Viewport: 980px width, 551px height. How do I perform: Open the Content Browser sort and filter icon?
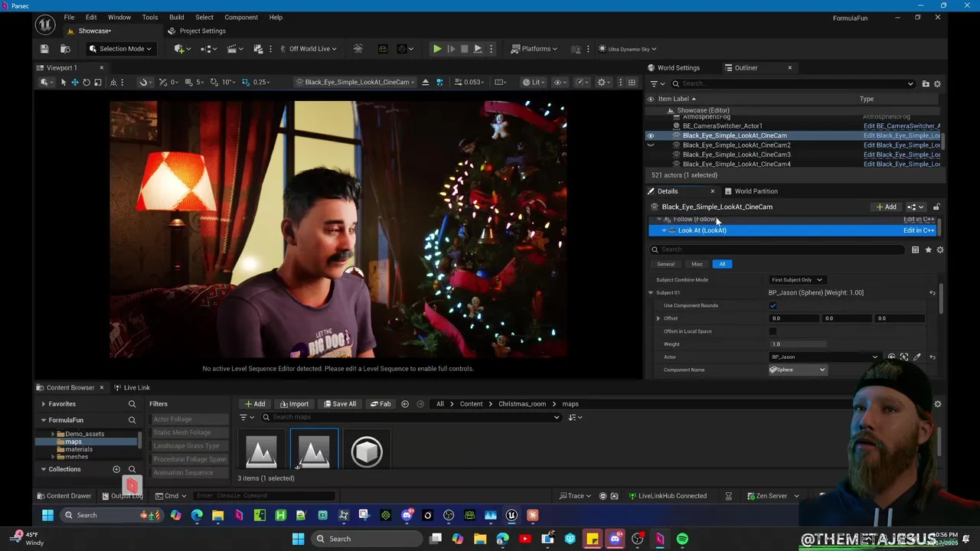(575, 417)
